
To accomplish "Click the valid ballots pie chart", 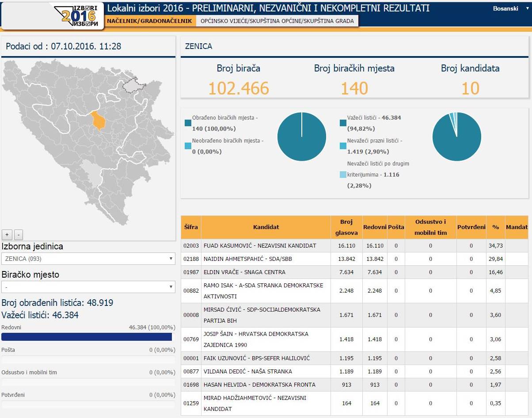I will pos(456,137).
